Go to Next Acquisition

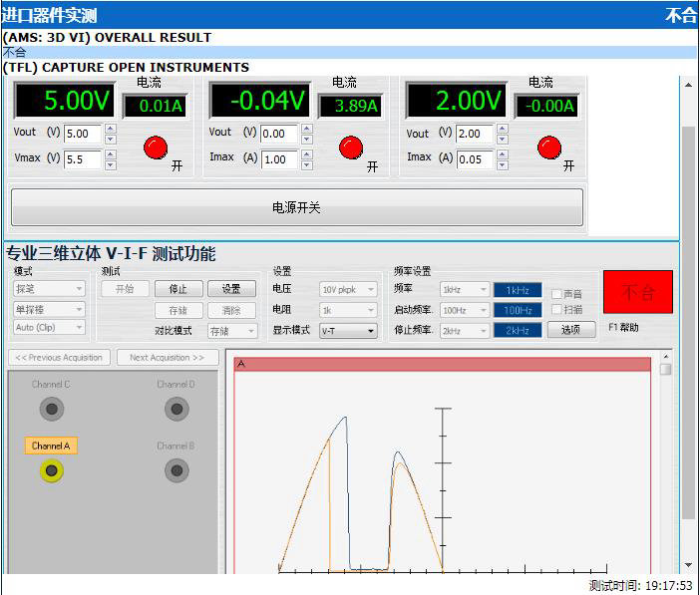coord(168,358)
